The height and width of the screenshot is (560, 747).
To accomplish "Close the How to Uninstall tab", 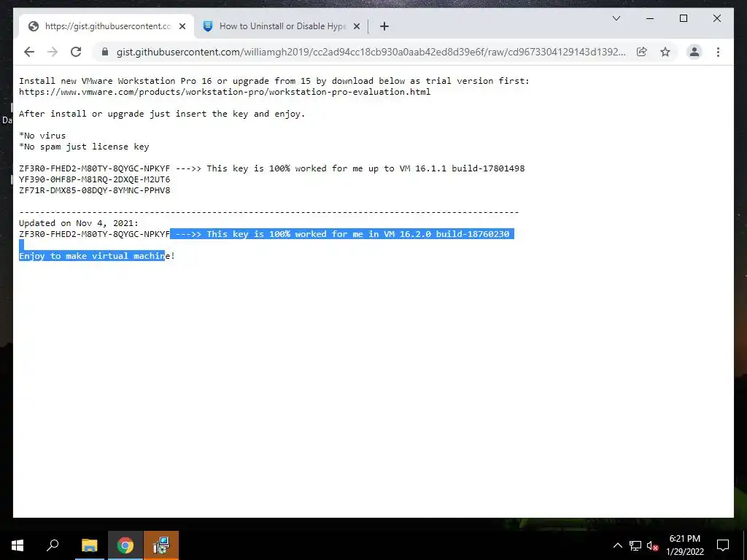I will (357, 26).
